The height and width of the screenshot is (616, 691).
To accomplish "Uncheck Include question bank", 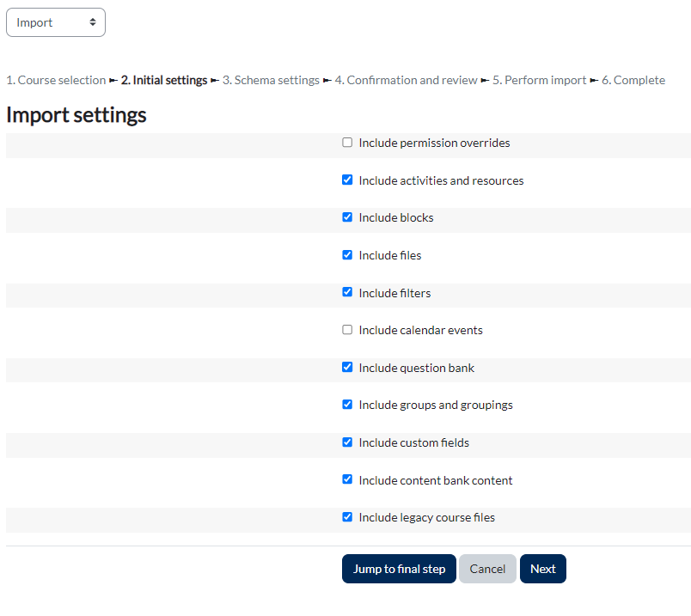I will [x=347, y=367].
